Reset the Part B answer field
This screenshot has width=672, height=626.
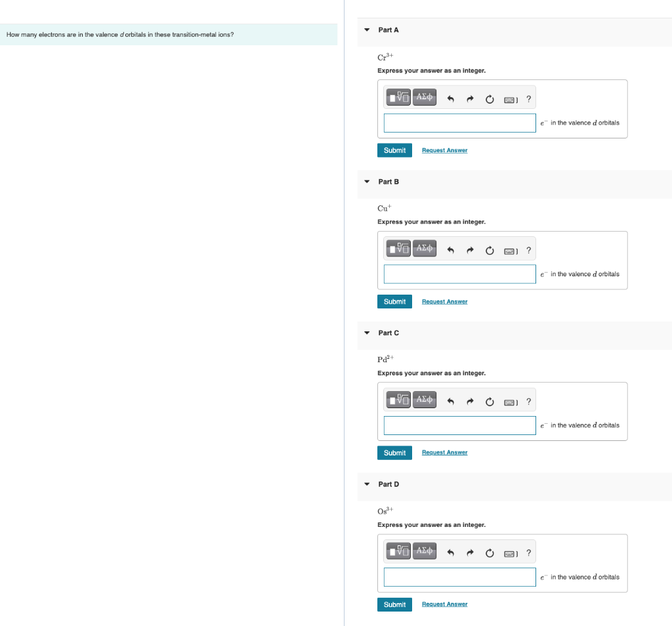click(x=490, y=250)
